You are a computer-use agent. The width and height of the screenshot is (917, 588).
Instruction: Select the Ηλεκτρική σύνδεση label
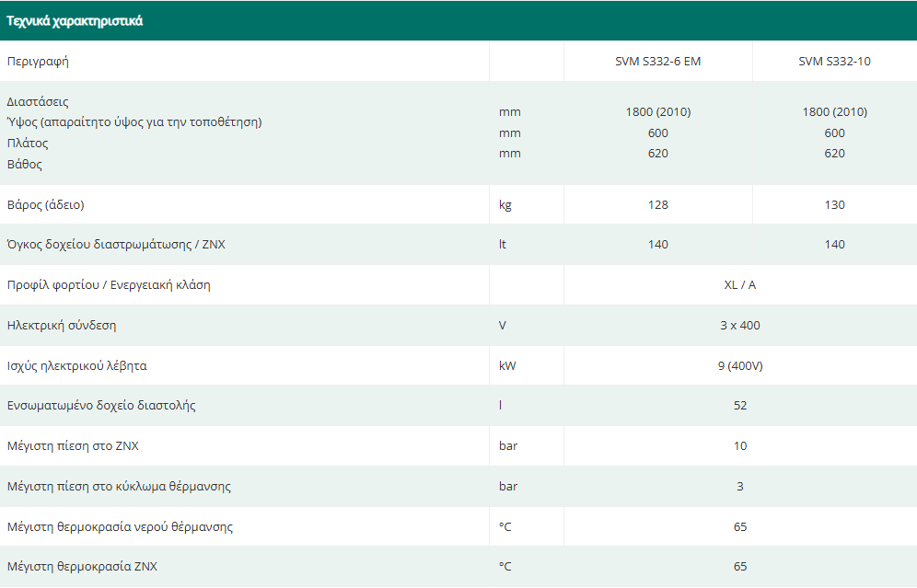(62, 326)
